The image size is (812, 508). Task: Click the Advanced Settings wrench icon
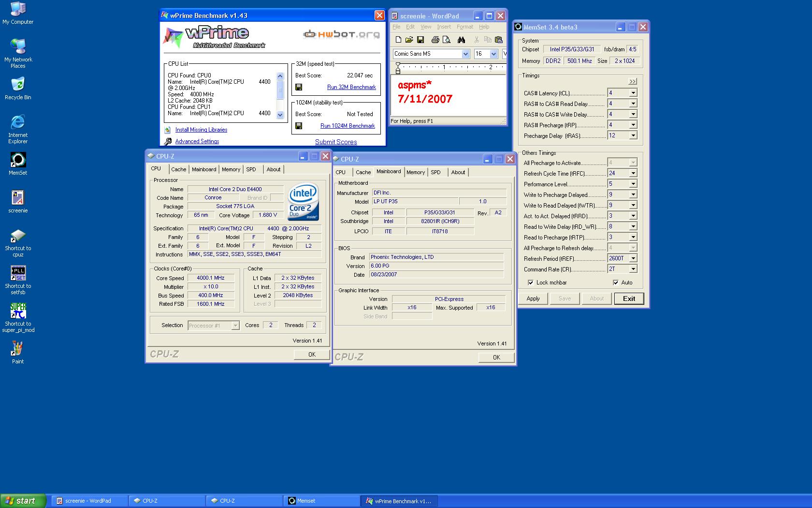coord(168,141)
